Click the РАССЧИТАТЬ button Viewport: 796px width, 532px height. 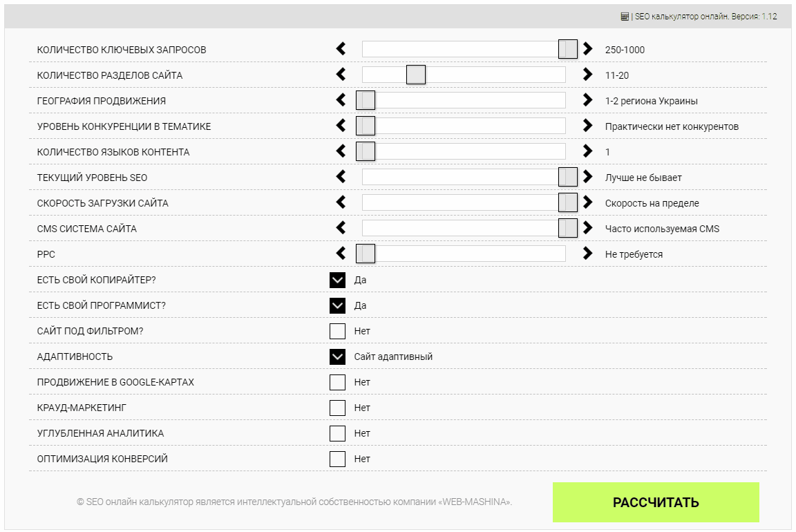click(x=656, y=502)
